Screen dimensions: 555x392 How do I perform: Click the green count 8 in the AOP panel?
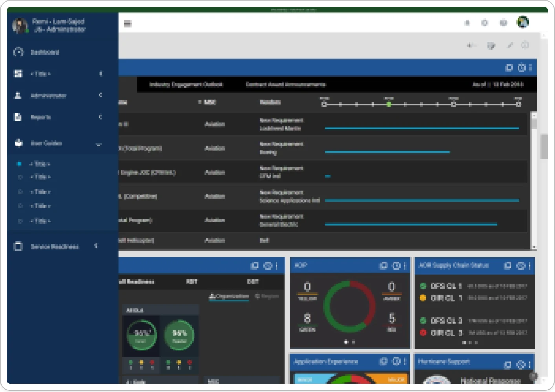point(307,318)
